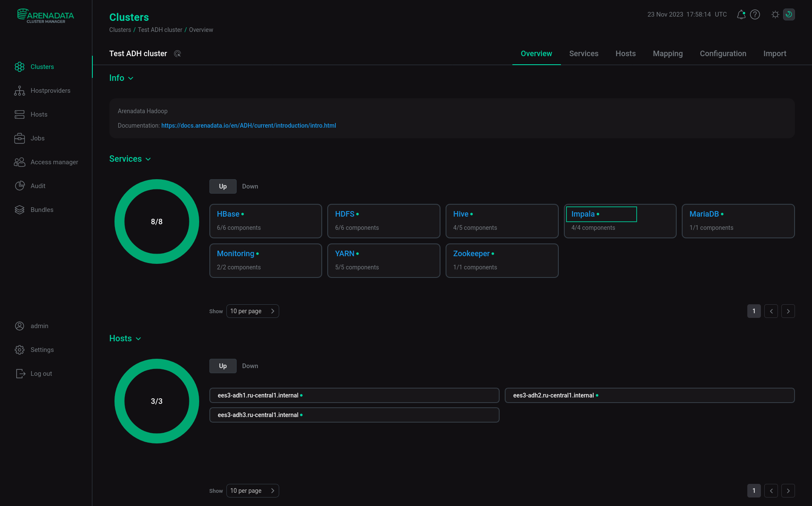The width and height of the screenshot is (812, 506).
Task: Go to next services page
Action: tap(788, 311)
